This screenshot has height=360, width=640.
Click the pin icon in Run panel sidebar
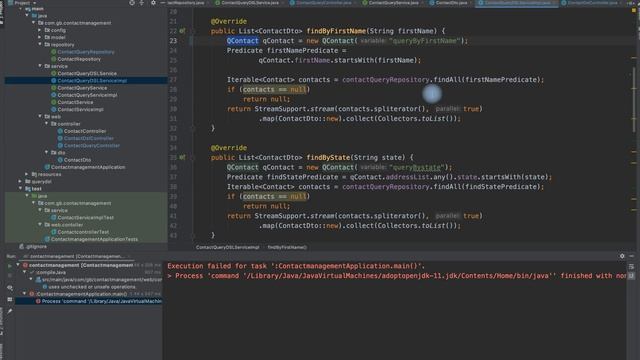click(10, 311)
